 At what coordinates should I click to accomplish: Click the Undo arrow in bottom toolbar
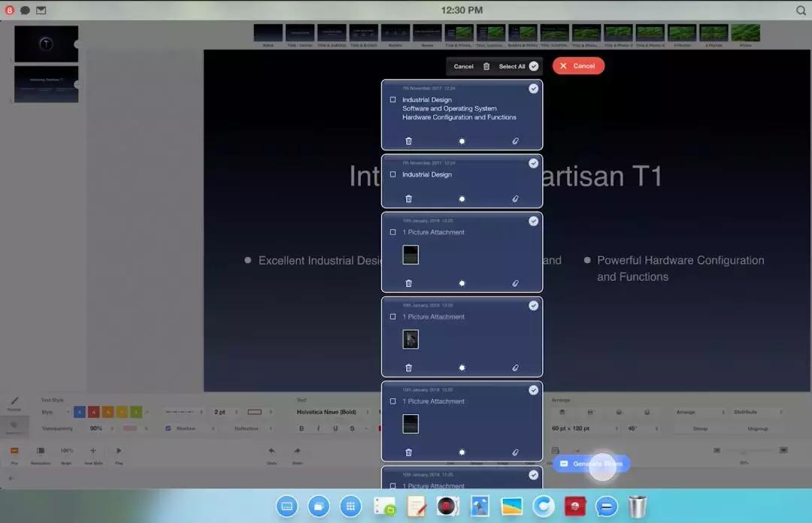tap(271, 451)
